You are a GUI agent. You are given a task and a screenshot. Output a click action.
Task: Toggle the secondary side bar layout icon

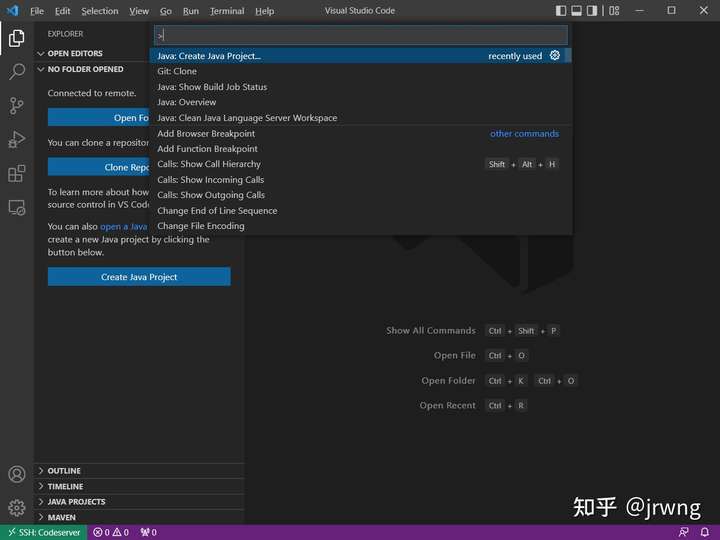[592, 11]
